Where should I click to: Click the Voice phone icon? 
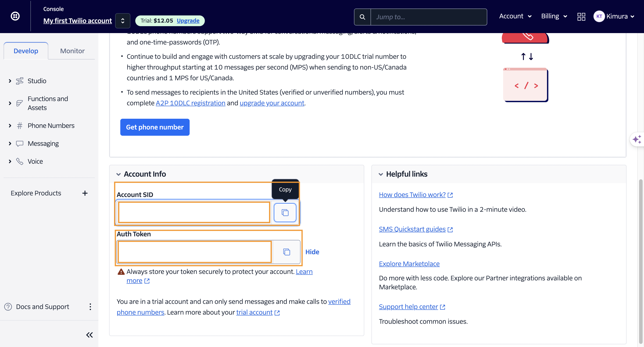tap(20, 161)
